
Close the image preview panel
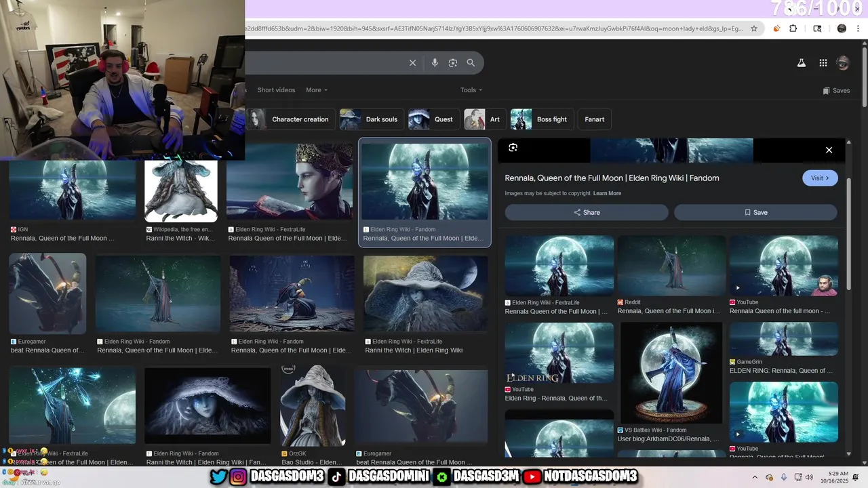[x=829, y=150]
